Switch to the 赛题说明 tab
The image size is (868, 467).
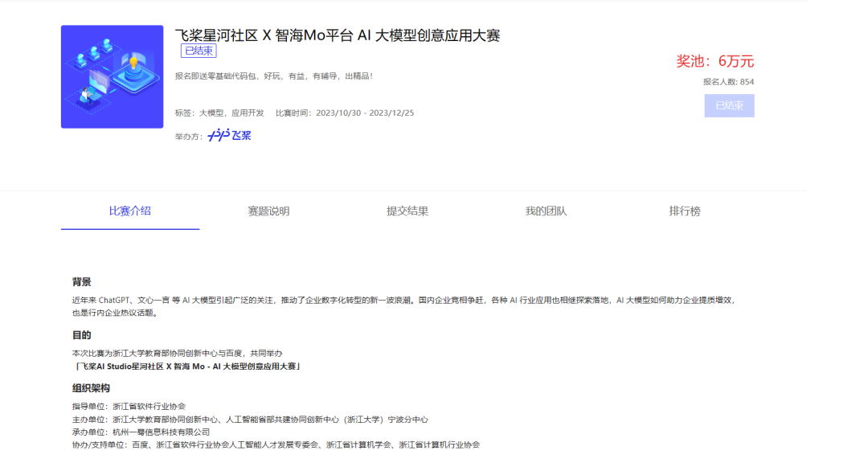(268, 210)
